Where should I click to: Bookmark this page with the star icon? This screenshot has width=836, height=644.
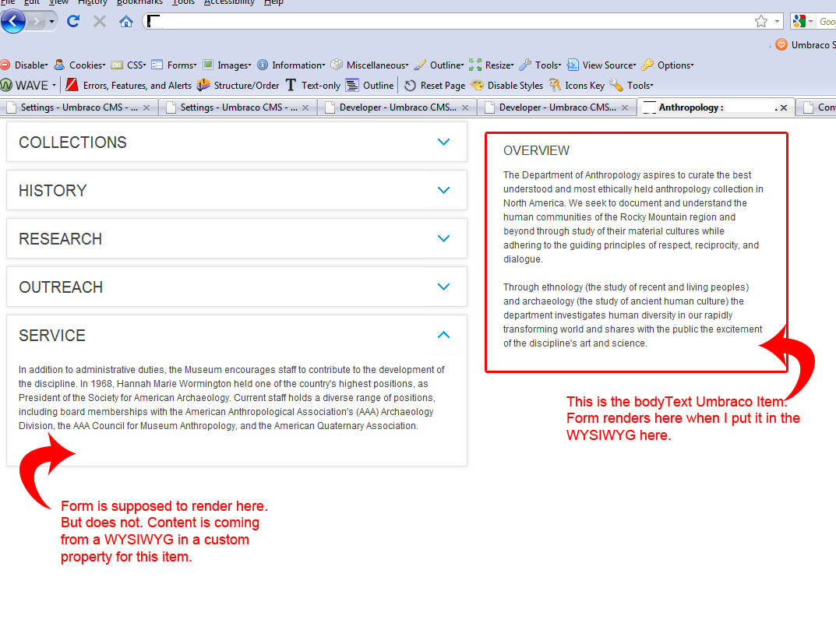761,21
